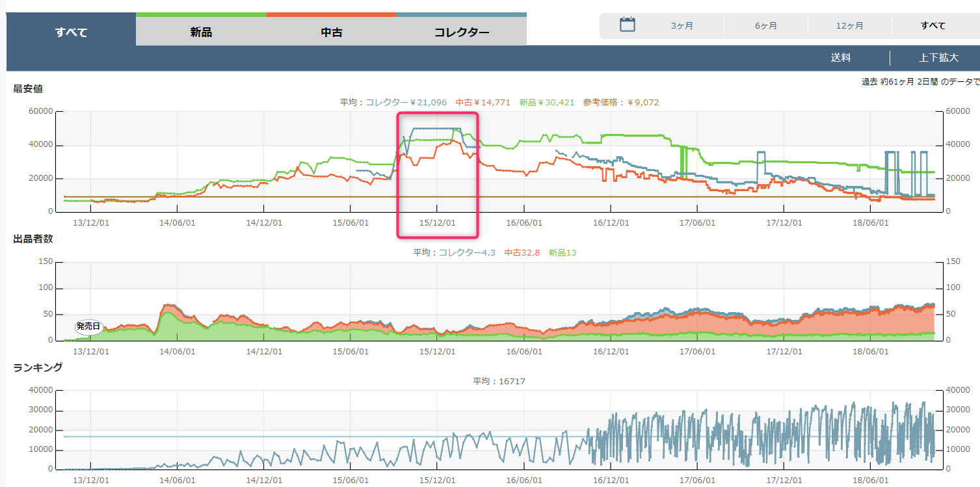Toggle コレクター4.3 legend in the 出品者数 chart
This screenshot has width=980, height=487.
tap(467, 252)
